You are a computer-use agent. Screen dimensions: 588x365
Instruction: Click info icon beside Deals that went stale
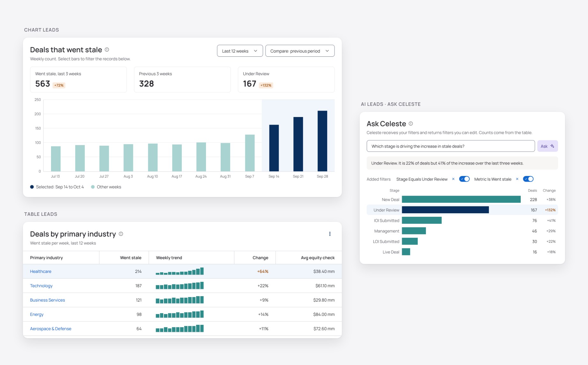pos(107,50)
